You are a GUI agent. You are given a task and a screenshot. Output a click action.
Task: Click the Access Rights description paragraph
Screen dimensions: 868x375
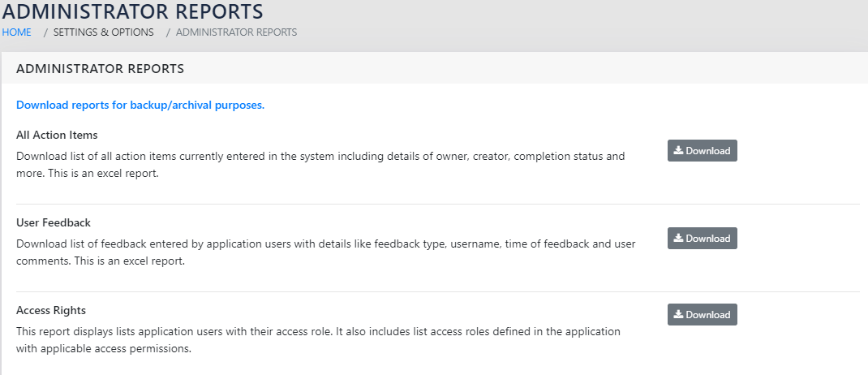318,340
